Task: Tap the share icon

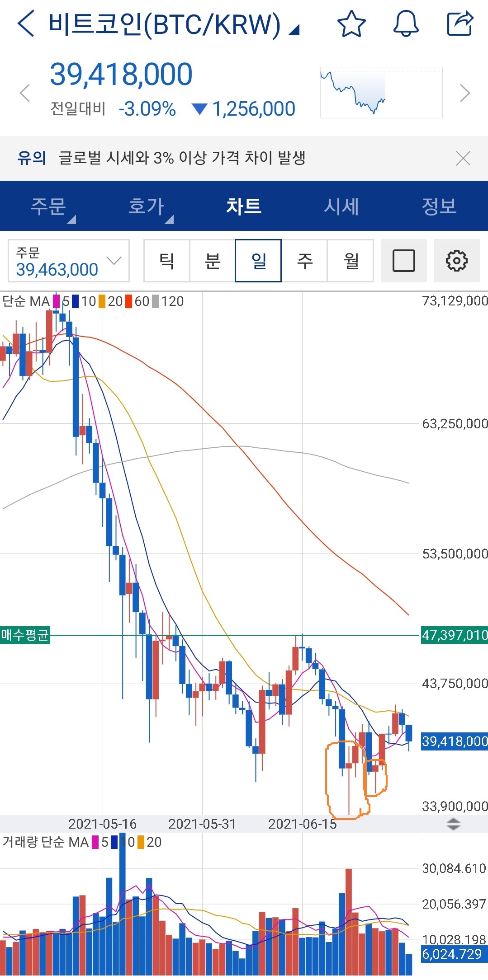Action: (x=460, y=24)
